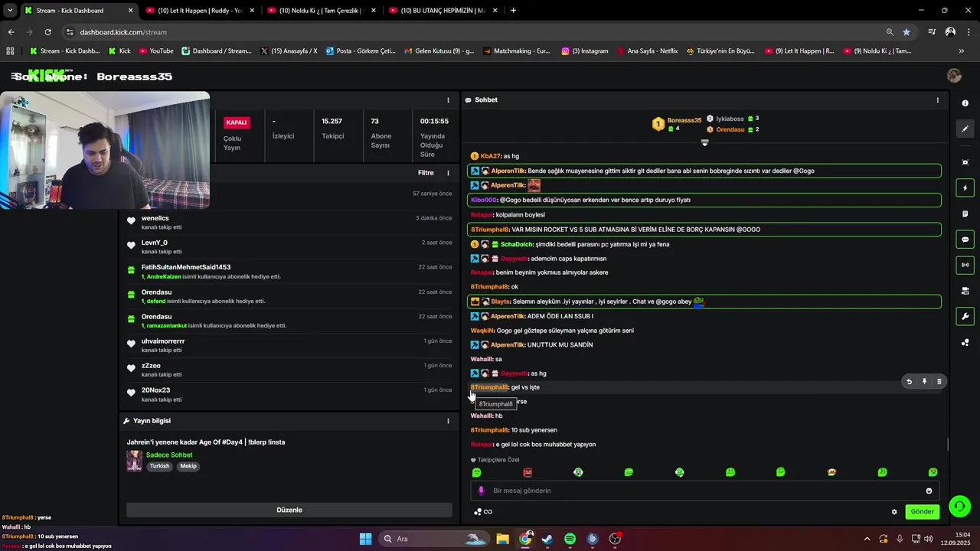Open Instagram bookmark in bookmarks bar

(x=585, y=51)
